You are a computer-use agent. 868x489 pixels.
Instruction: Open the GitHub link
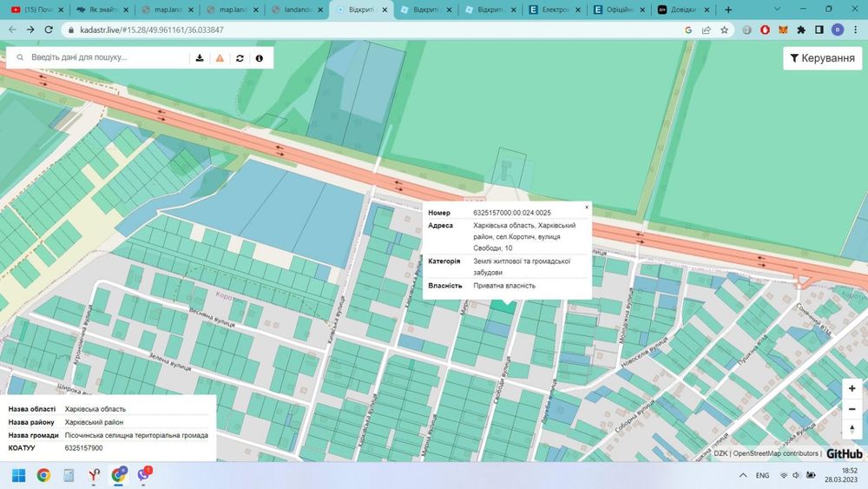point(845,453)
